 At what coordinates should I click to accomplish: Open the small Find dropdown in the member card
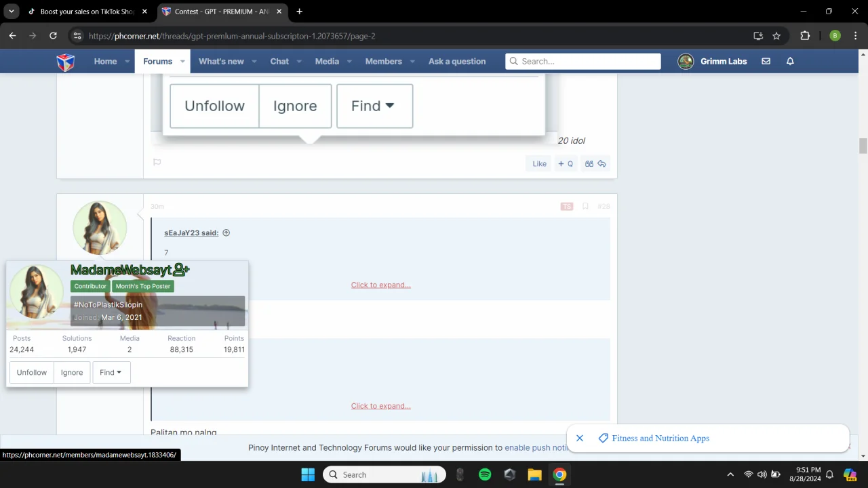111,372
